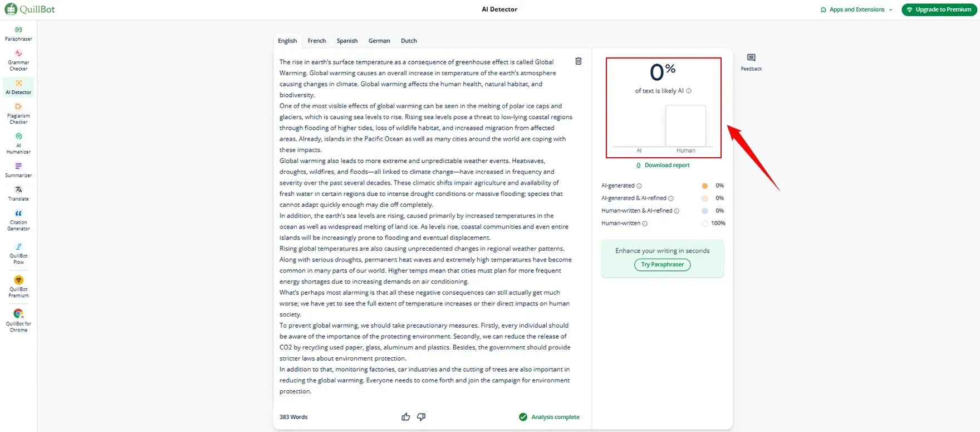Give thumbs down on the analysis
The width and height of the screenshot is (980, 432).
click(422, 417)
